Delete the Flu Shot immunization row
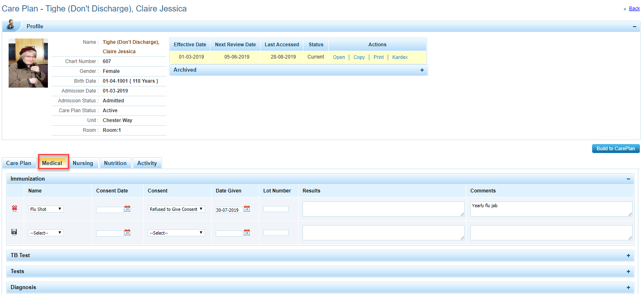Viewport: 644px width, 294px height. click(14, 208)
